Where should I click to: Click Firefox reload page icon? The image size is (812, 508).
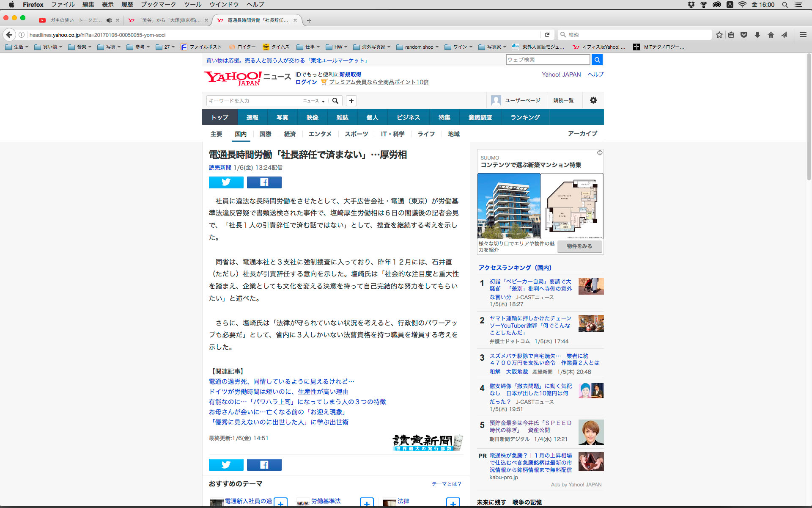547,35
